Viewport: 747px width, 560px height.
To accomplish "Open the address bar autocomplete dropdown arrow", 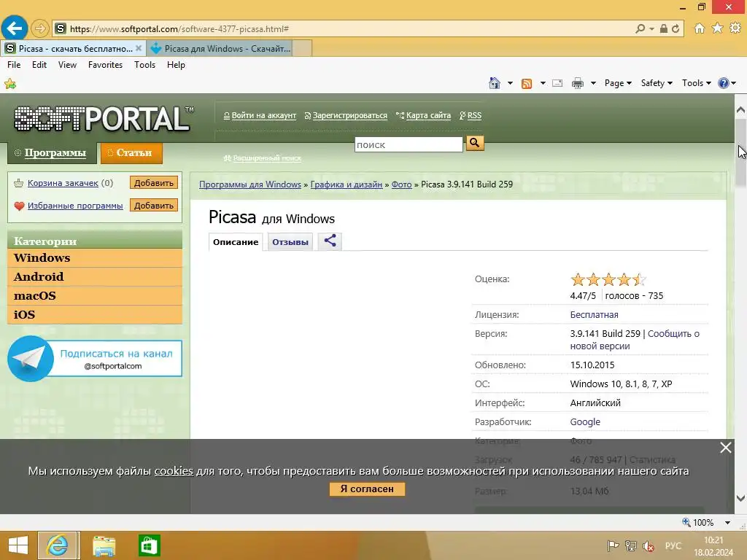I will (x=651, y=29).
